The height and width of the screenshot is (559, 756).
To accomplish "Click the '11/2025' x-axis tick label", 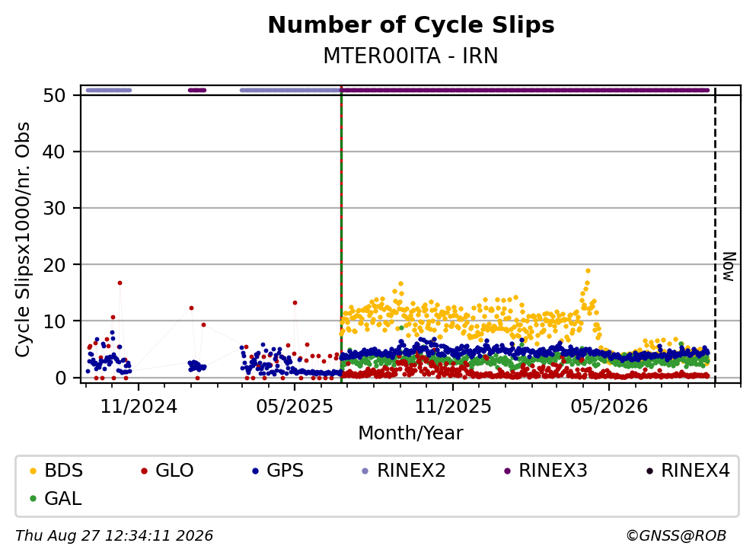I will [x=453, y=407].
